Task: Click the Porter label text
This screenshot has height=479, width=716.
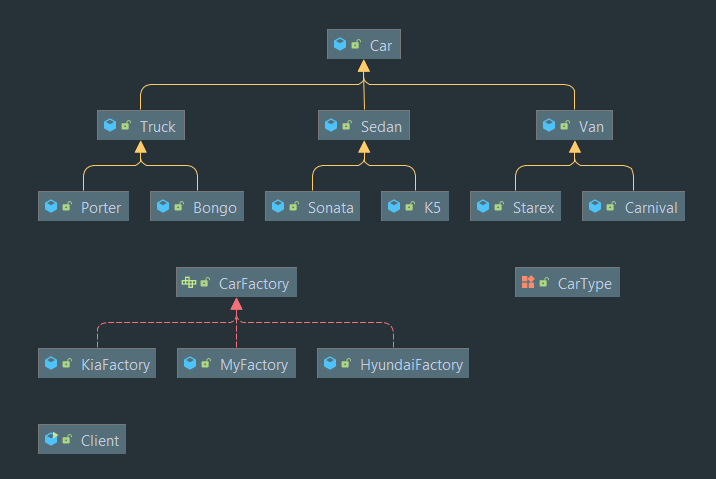Action: point(101,208)
